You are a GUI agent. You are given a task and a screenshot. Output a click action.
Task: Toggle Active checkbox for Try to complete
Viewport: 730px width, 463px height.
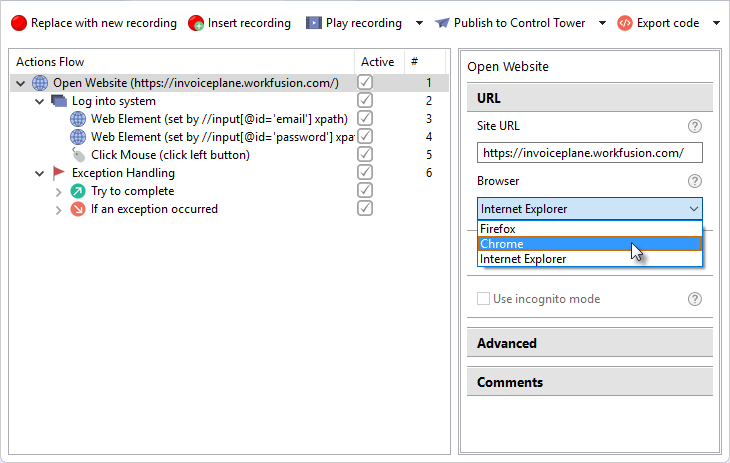coord(365,190)
